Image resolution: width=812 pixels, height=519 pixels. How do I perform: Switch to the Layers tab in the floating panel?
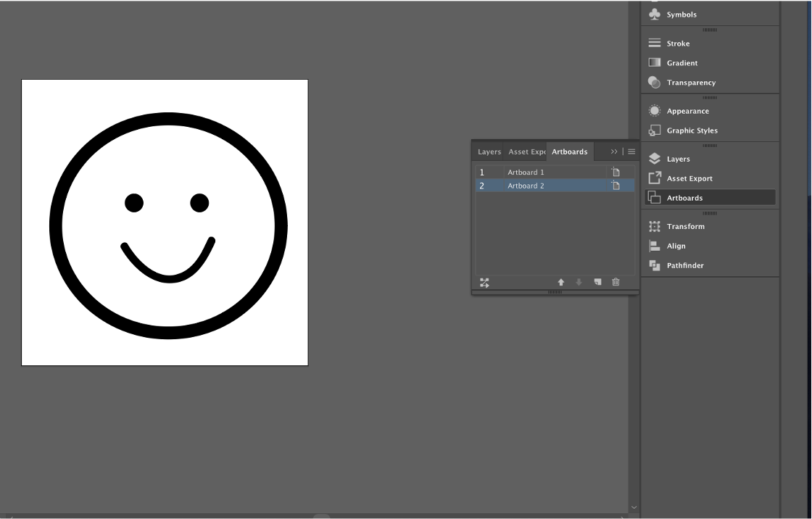489,151
